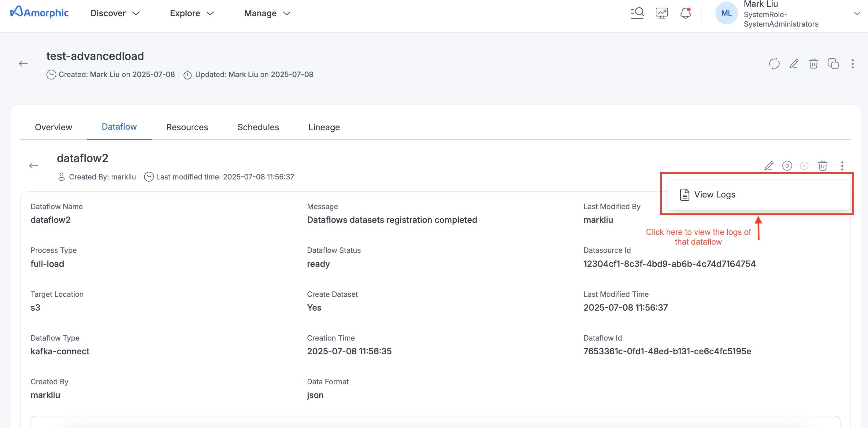
Task: Delete test-advancedload with the top trash icon
Action: (814, 64)
